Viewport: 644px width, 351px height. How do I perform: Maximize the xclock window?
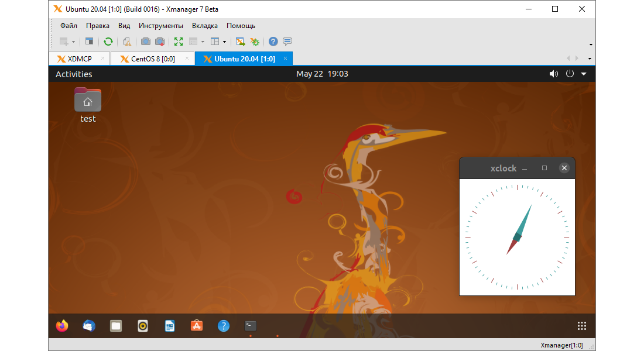pyautogui.click(x=544, y=168)
